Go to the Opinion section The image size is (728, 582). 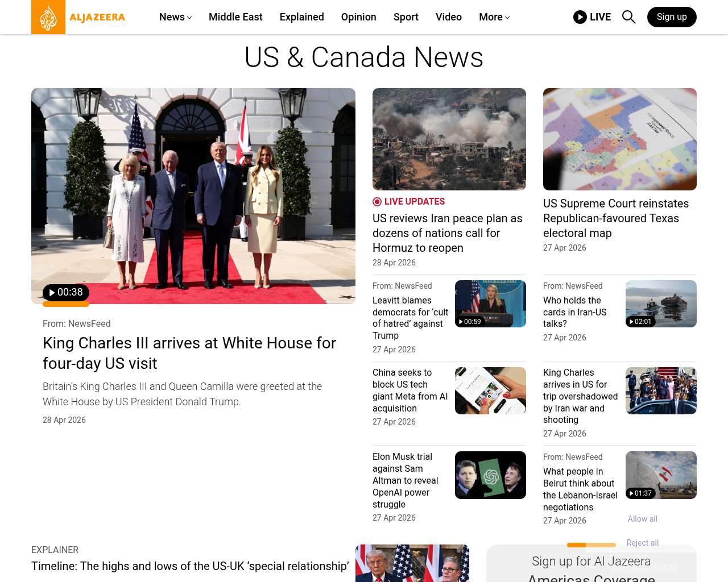pyautogui.click(x=358, y=17)
